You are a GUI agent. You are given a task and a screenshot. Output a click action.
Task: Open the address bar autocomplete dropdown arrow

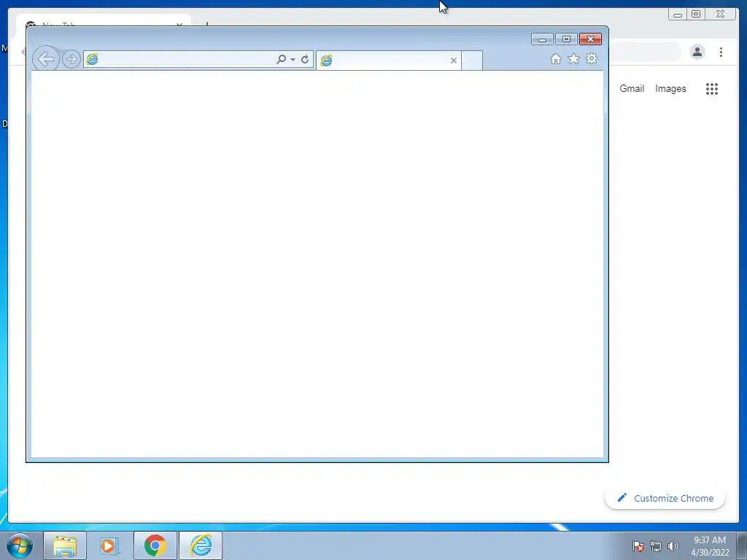(293, 60)
